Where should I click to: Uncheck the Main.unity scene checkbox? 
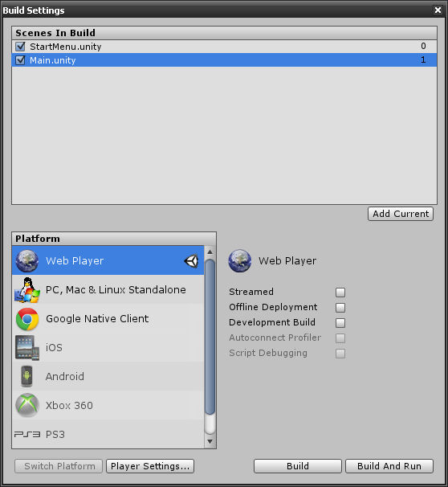[21, 60]
